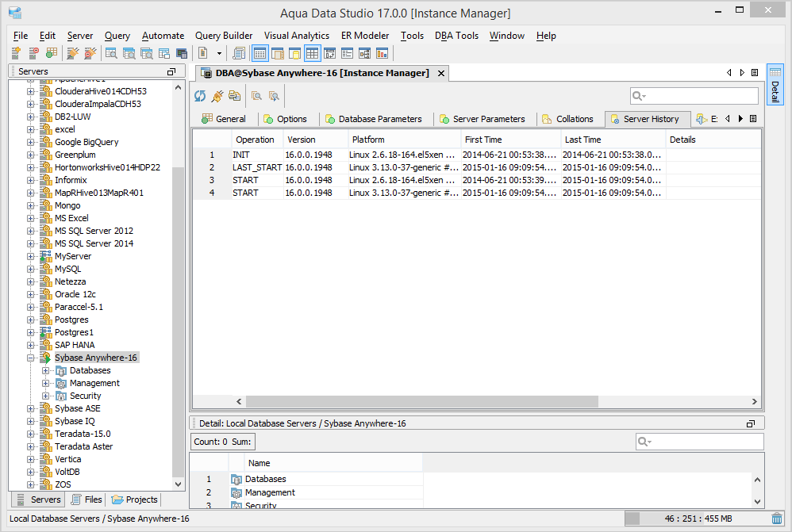Click the Operation column header
Viewport: 792px width, 532px height.
pos(255,140)
